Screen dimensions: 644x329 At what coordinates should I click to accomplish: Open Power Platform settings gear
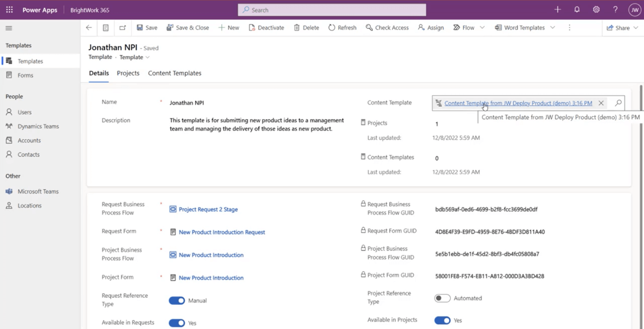tap(596, 10)
